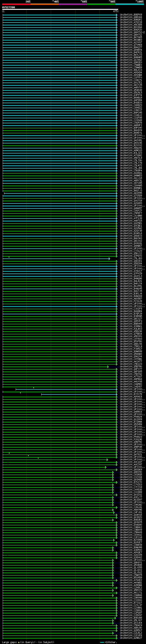146x644 pixels.
Task: Pick the UniRef100_A8MJ90 entry
Action: [131, 628]
